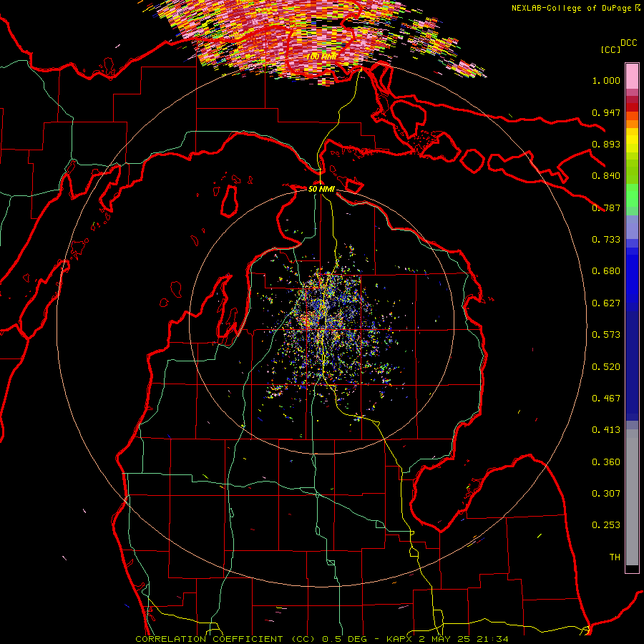Select the 0.360 legend value
The image size is (644, 644).
[606, 462]
